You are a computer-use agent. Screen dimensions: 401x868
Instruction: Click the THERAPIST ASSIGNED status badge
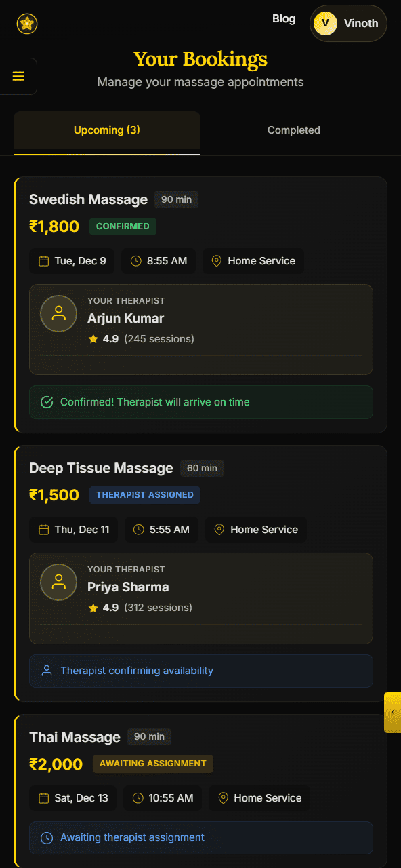[x=144, y=495]
